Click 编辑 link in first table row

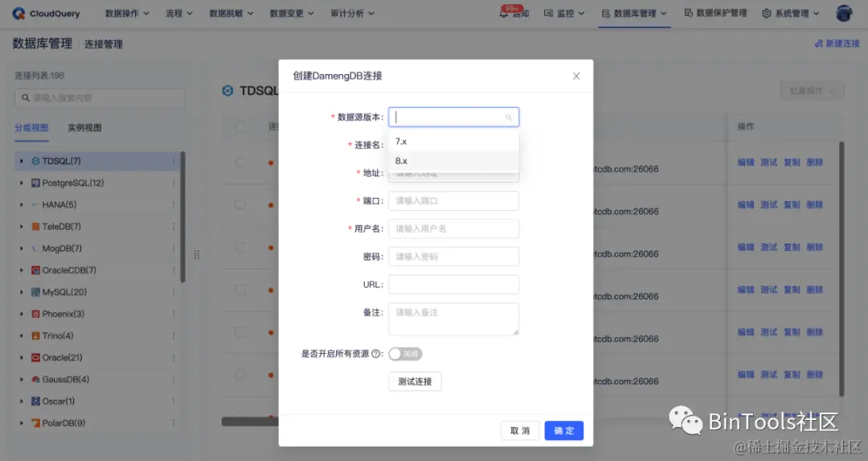[x=746, y=163]
